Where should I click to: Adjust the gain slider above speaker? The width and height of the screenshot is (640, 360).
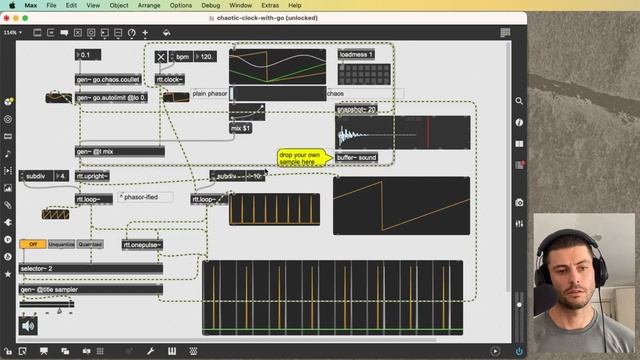47,304
